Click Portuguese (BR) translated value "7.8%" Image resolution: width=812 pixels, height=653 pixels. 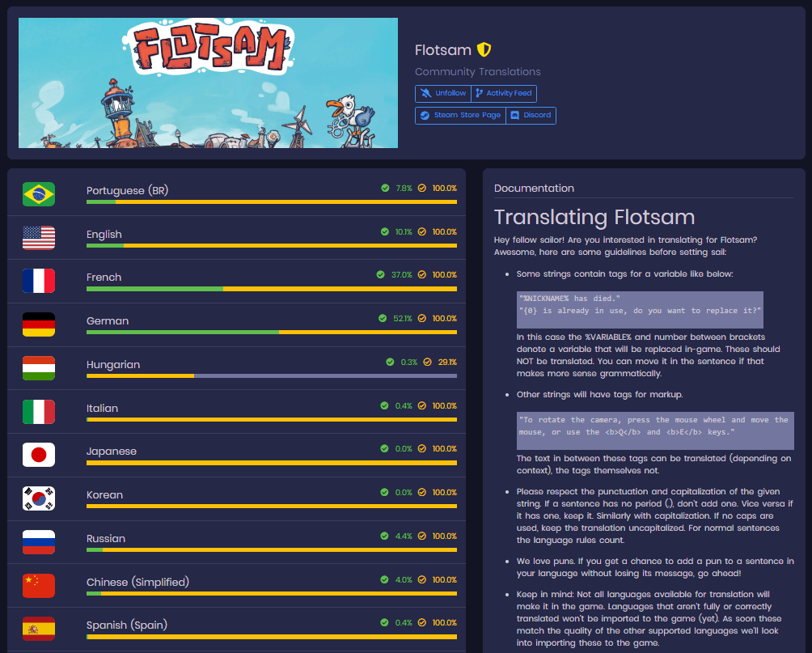404,188
